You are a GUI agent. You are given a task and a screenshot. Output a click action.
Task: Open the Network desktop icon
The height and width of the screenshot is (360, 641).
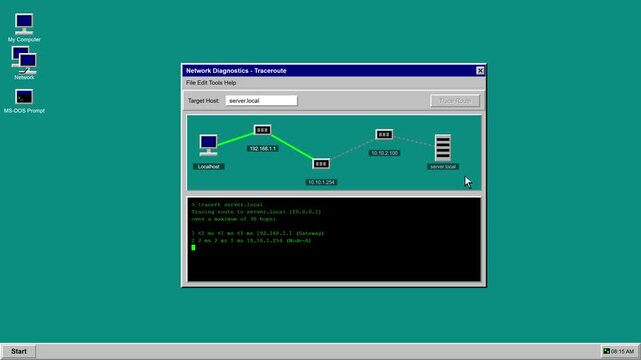[24, 60]
